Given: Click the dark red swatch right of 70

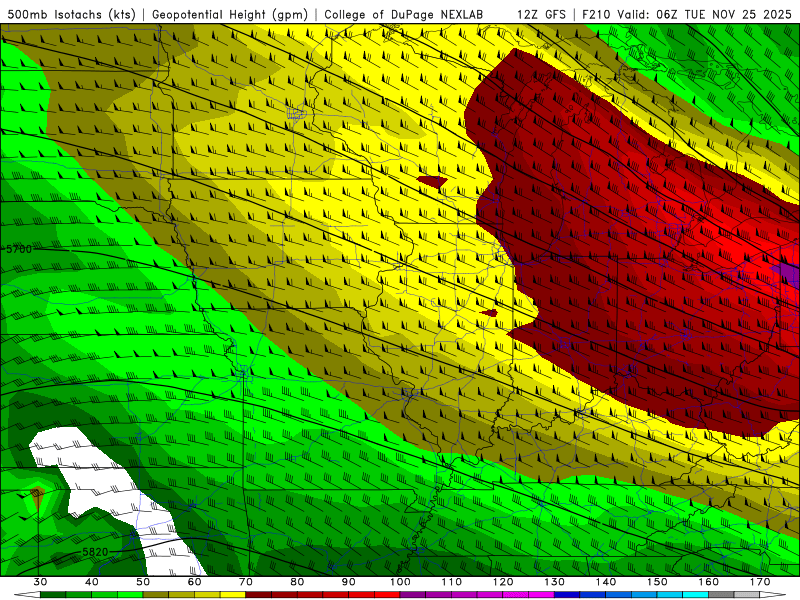Looking at the screenshot, I should point(259,595).
